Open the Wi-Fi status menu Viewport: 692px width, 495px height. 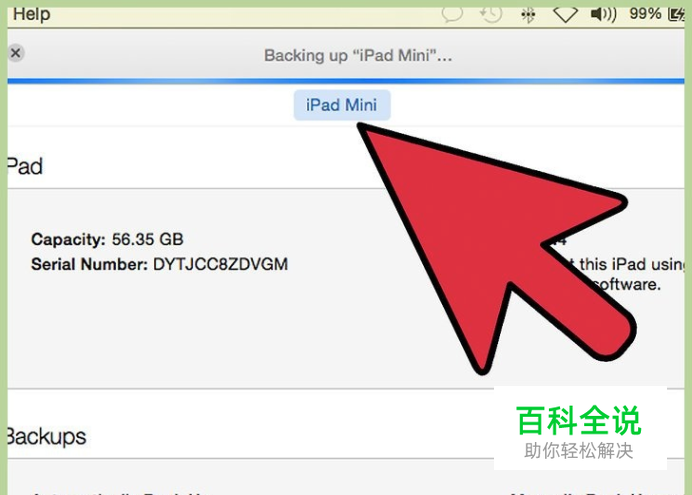565,15
